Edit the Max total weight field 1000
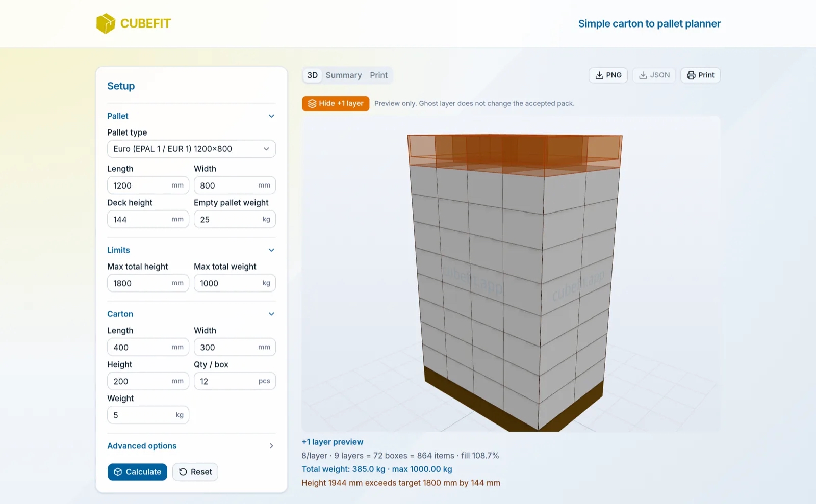 (235, 283)
